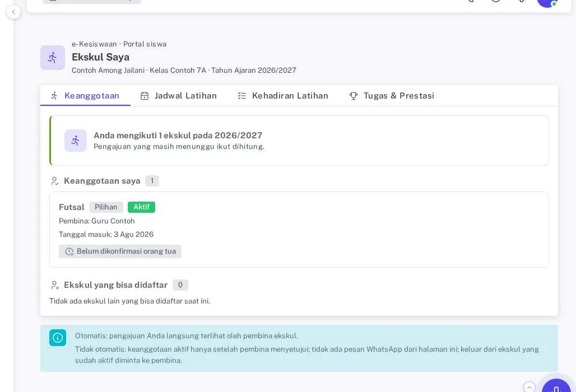Click the green Aktif status badge
Viewport: 576px width, 392px height.
(x=141, y=207)
